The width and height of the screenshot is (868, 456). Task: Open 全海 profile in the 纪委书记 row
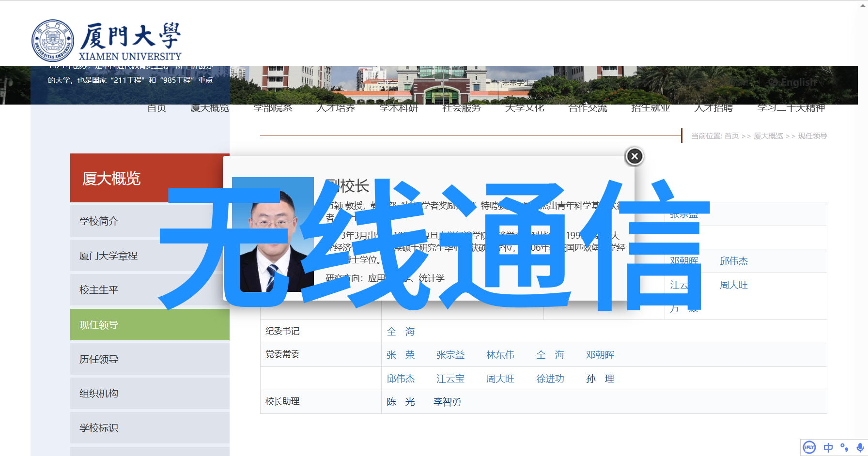click(401, 332)
